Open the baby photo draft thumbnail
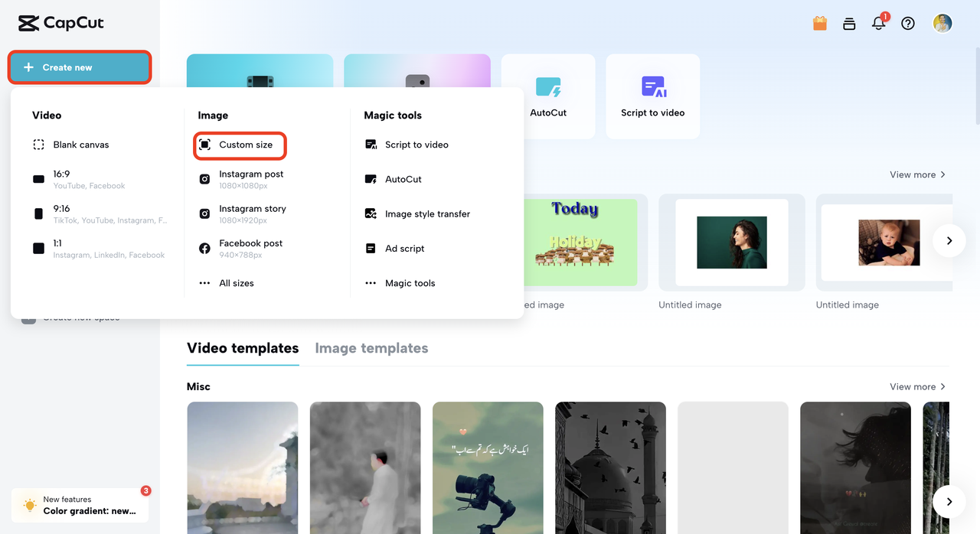 click(x=884, y=242)
